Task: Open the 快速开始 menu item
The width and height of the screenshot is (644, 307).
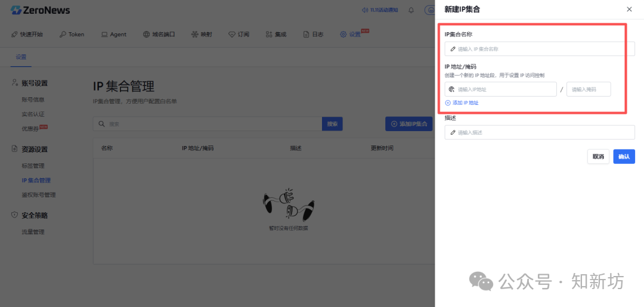Action: [x=27, y=35]
